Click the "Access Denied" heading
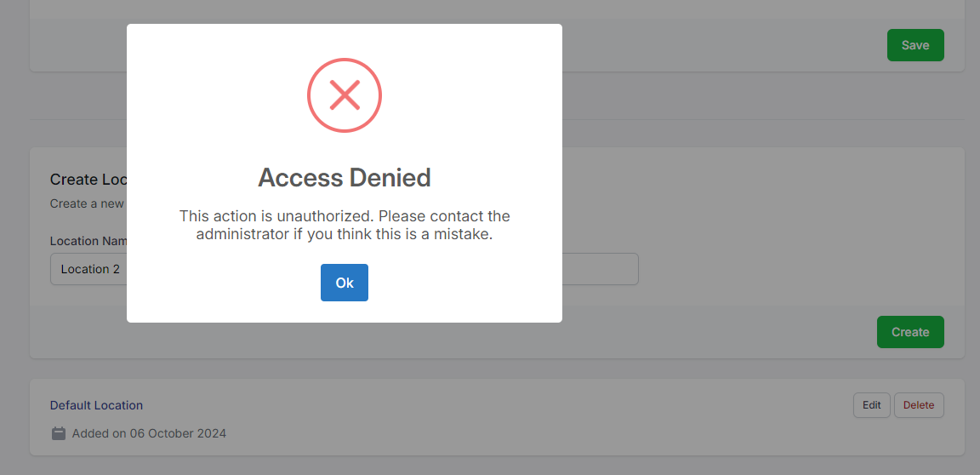 (345, 178)
